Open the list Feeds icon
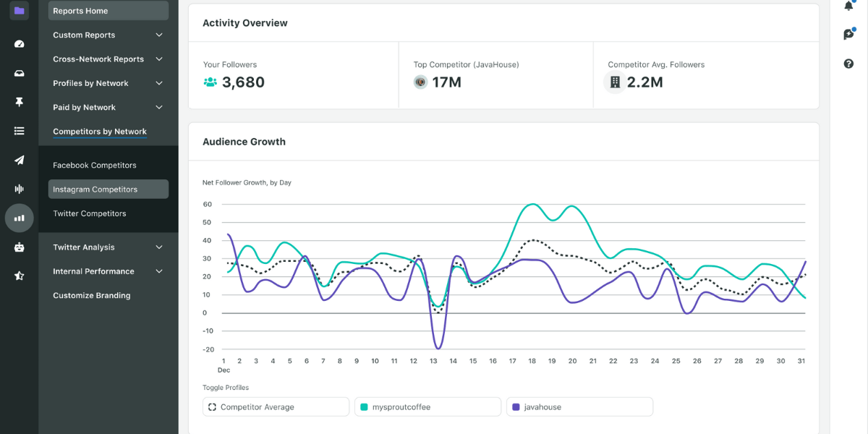The height and width of the screenshot is (434, 868). (19, 131)
